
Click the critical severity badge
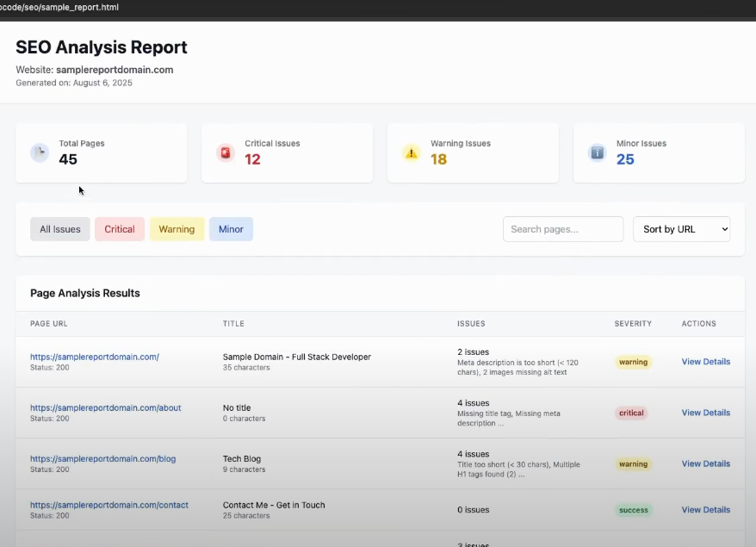[631, 413]
